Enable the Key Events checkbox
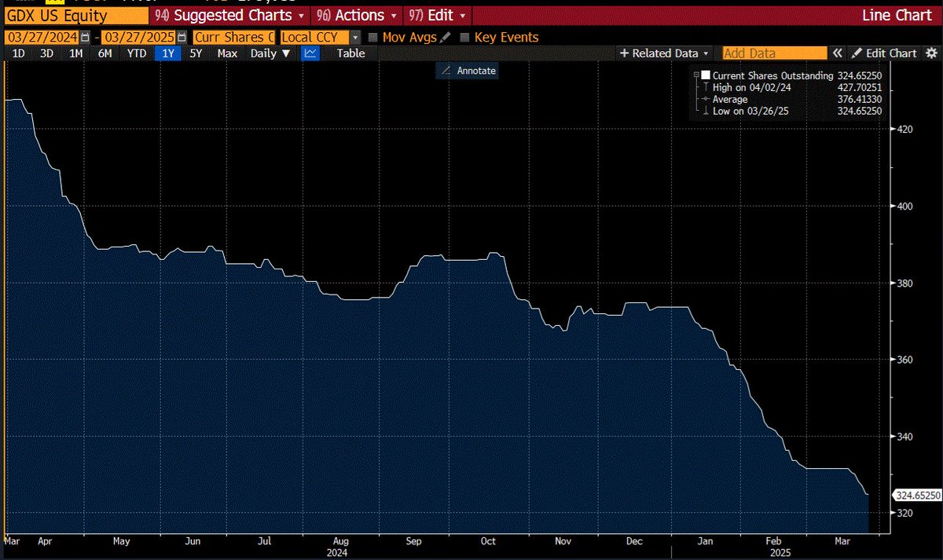This screenshot has width=943, height=560. [464, 37]
